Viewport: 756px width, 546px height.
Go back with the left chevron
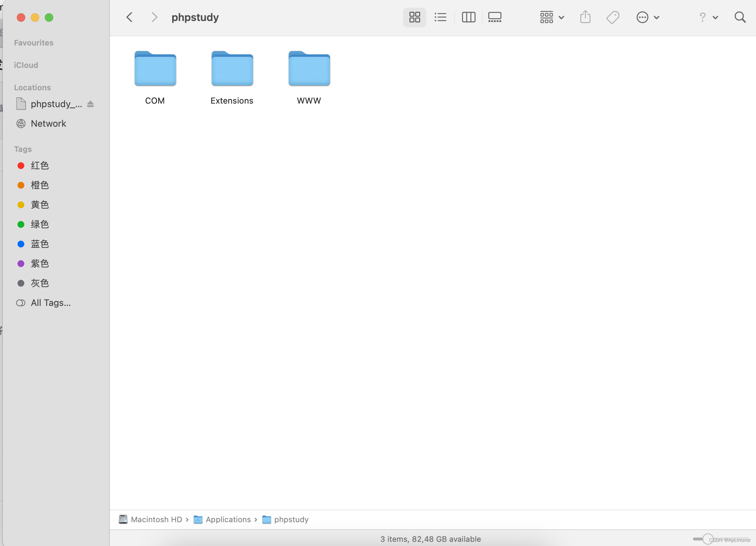(129, 17)
